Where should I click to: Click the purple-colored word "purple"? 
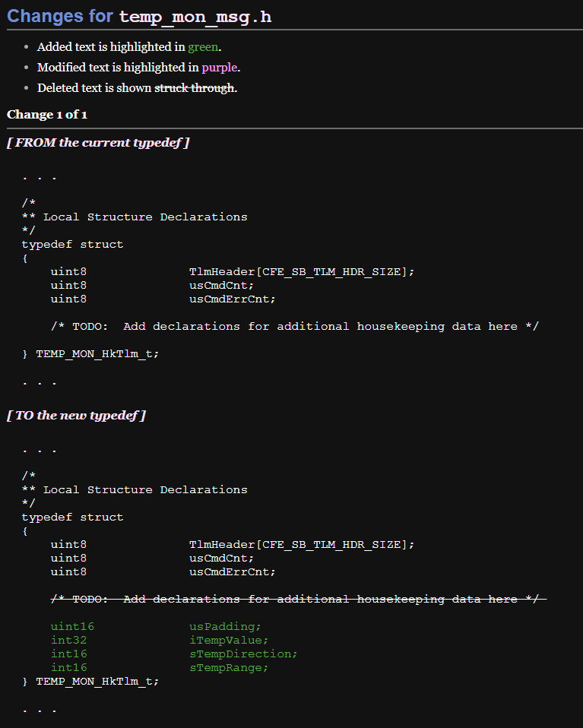pos(219,68)
